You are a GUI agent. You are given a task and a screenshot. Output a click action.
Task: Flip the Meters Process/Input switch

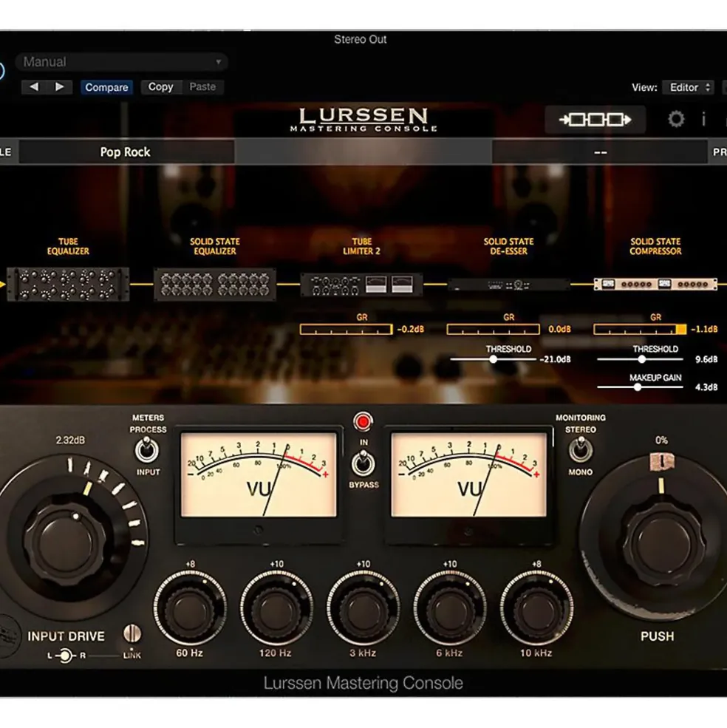point(147,450)
